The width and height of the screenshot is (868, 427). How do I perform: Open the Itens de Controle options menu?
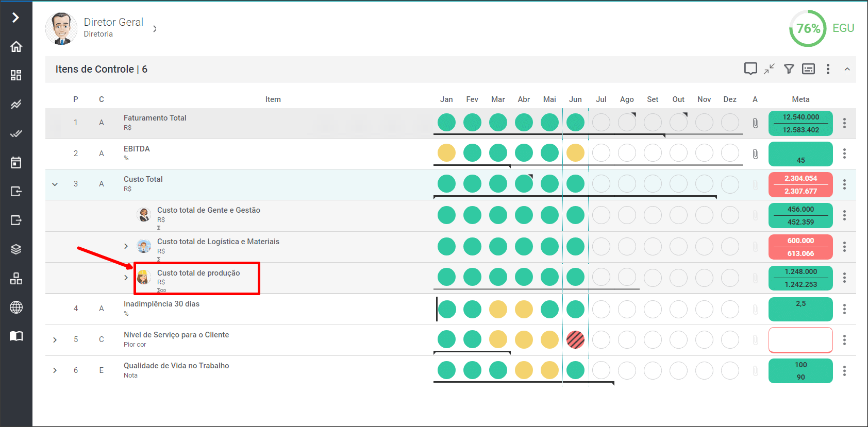click(828, 69)
